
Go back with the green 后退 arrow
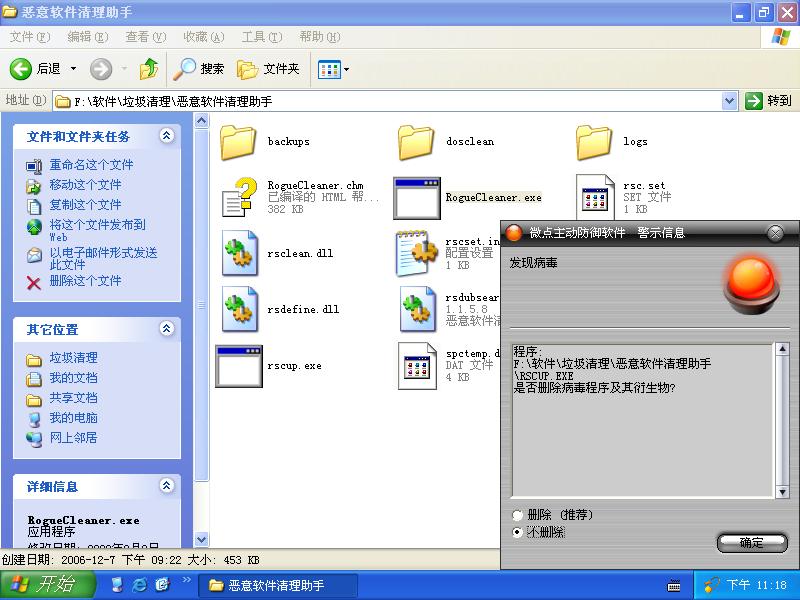coord(20,69)
